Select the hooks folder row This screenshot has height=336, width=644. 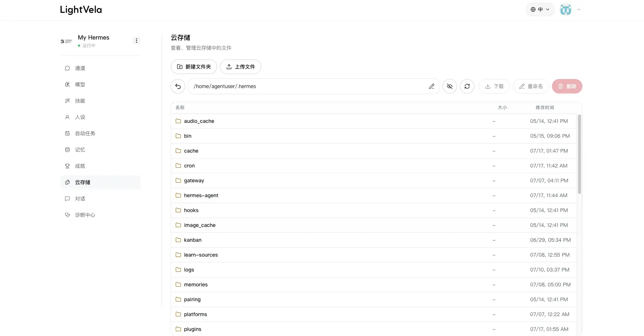click(x=374, y=210)
